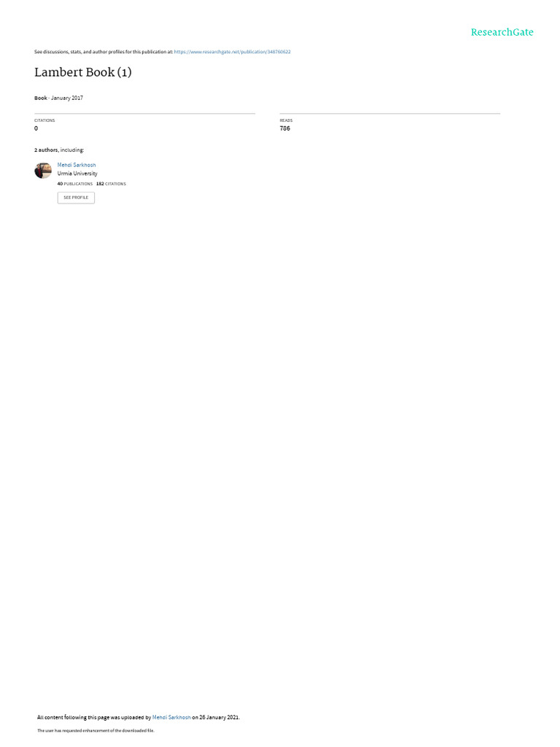
Task: Click the 'All content following this page' text
Action: click(x=94, y=717)
